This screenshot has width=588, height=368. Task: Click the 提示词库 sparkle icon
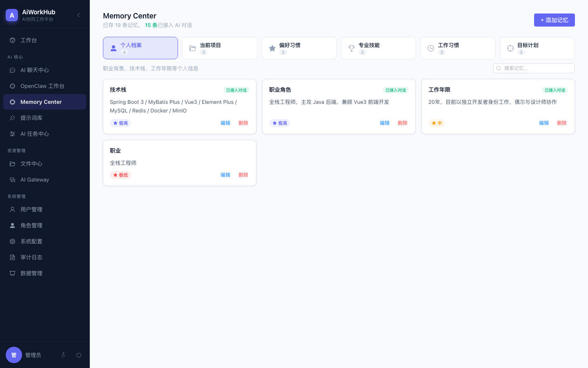12,118
